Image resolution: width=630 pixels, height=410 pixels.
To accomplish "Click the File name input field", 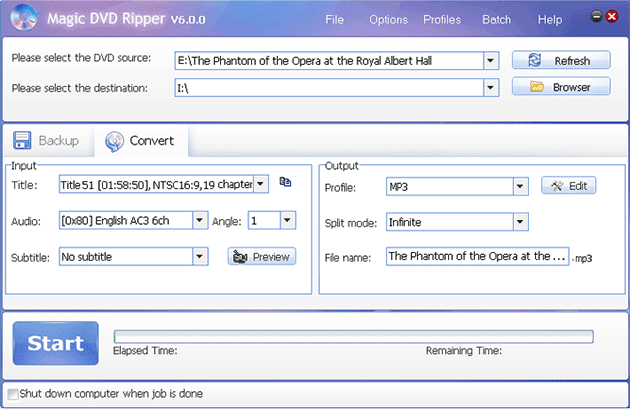I will click(477, 256).
